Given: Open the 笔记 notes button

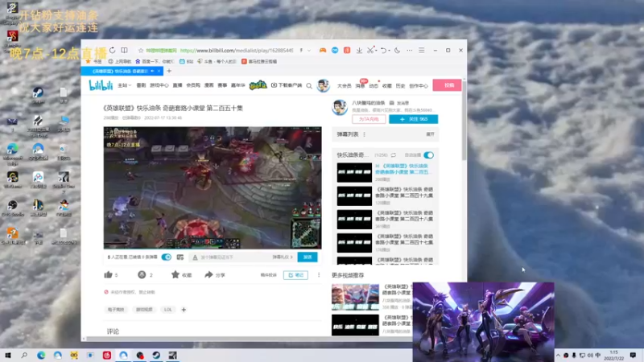Looking at the screenshot, I should point(295,275).
